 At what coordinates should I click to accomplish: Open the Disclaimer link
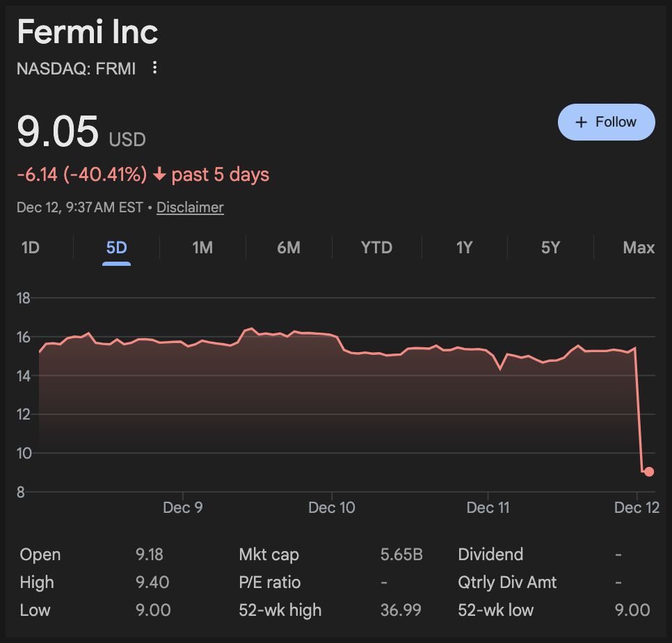point(190,207)
